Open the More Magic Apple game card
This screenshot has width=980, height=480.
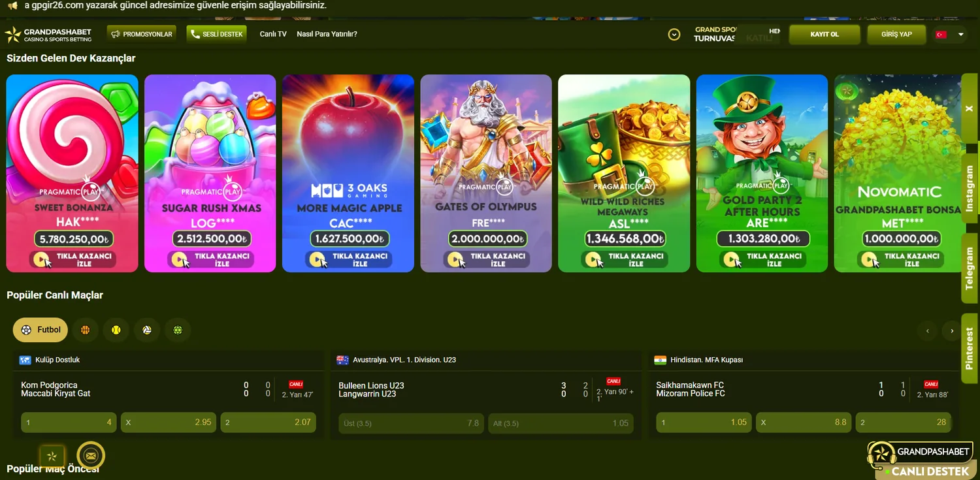coord(348,173)
